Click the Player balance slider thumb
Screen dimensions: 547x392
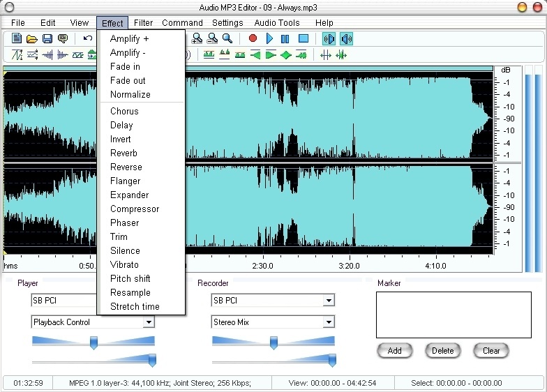93,342
